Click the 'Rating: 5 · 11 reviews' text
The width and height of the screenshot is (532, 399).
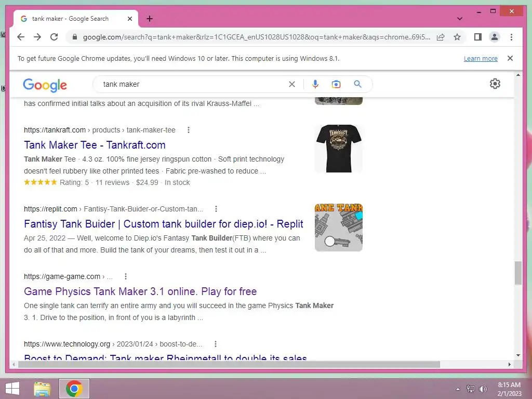(x=95, y=182)
